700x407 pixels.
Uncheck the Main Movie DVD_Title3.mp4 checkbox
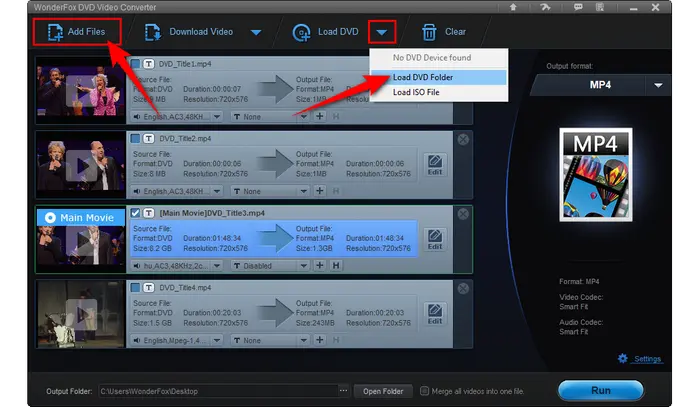coord(135,213)
